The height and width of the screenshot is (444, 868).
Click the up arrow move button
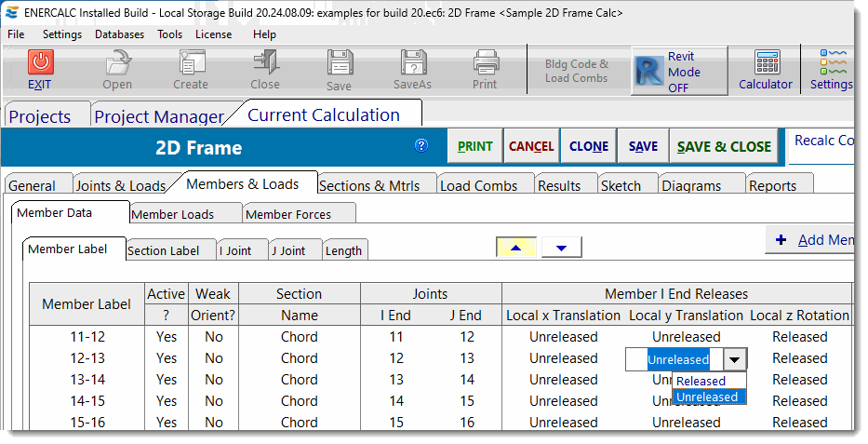515,248
